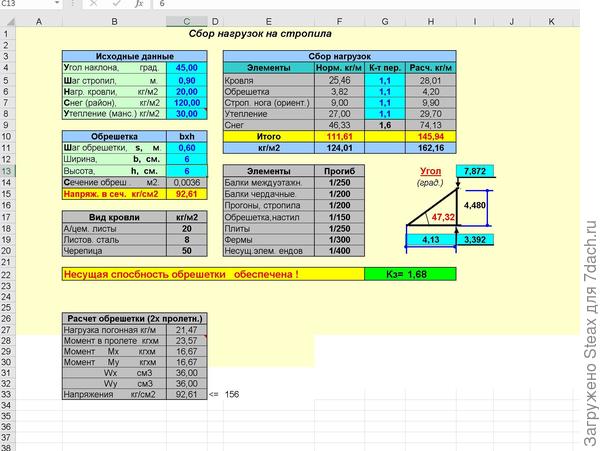Click the formula bar input showing 6
The image size is (600, 451).
click(x=370, y=5)
